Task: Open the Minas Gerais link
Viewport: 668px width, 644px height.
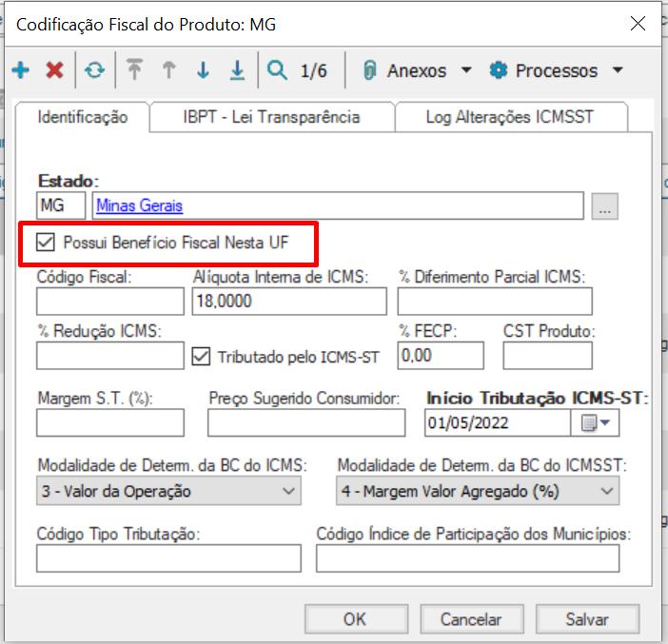Action: tap(140, 205)
